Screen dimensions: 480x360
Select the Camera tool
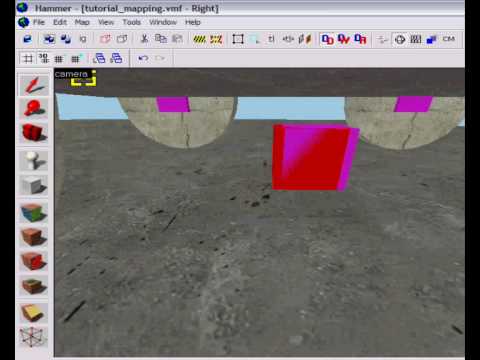tap(34, 133)
